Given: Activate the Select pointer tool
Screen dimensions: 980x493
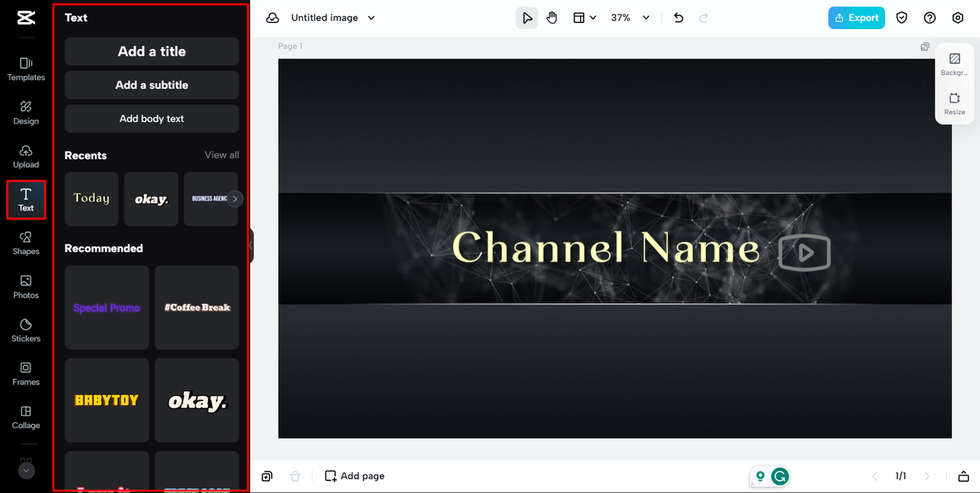Looking at the screenshot, I should click(527, 18).
